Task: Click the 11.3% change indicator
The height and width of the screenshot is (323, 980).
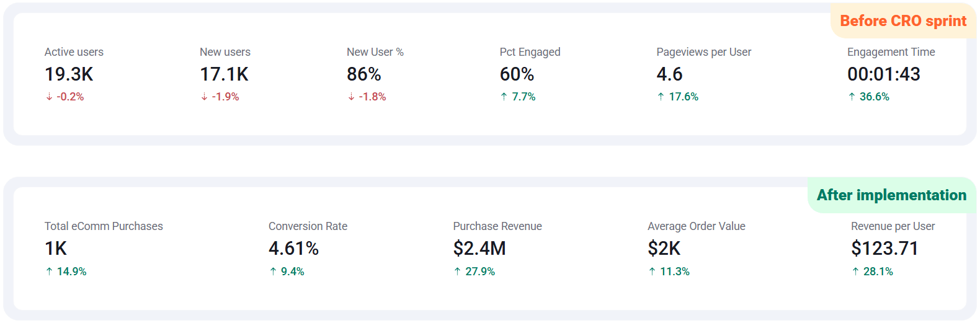Action: tap(675, 272)
